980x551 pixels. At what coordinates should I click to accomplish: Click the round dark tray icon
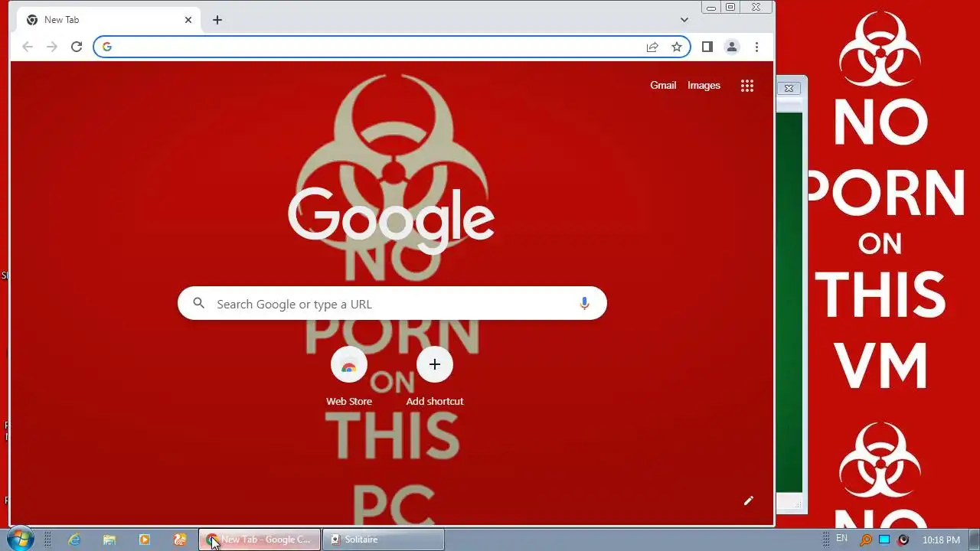pos(903,540)
